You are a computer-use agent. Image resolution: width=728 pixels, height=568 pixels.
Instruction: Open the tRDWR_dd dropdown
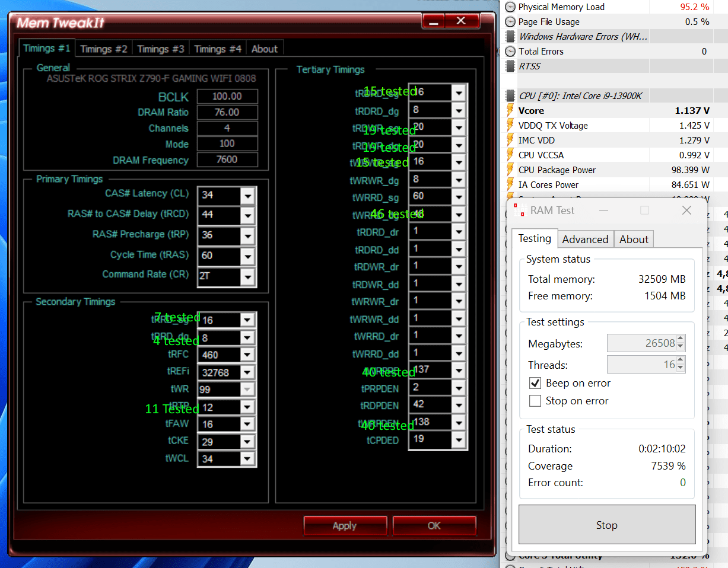[x=459, y=284]
